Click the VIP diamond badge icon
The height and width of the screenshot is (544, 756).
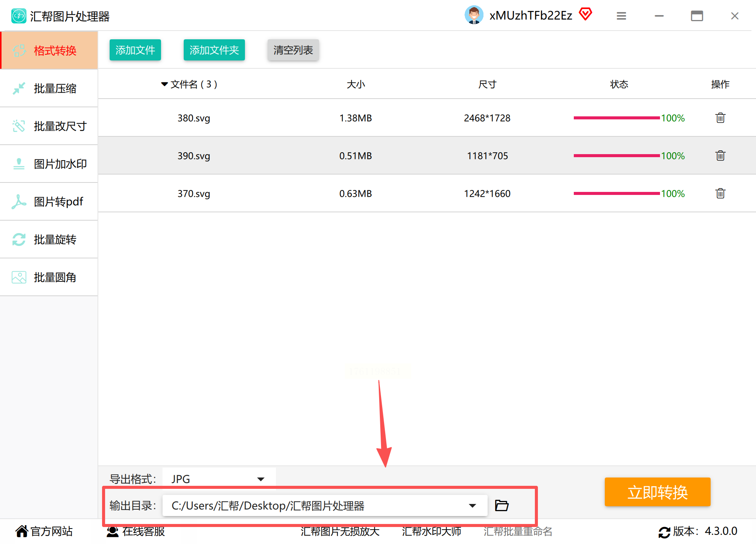(586, 15)
